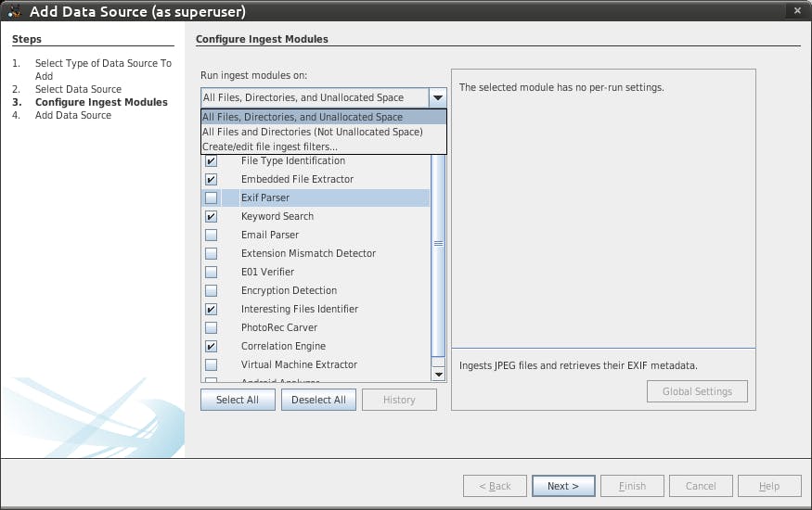Go Back to previous step
This screenshot has height=510, width=812.
[495, 486]
